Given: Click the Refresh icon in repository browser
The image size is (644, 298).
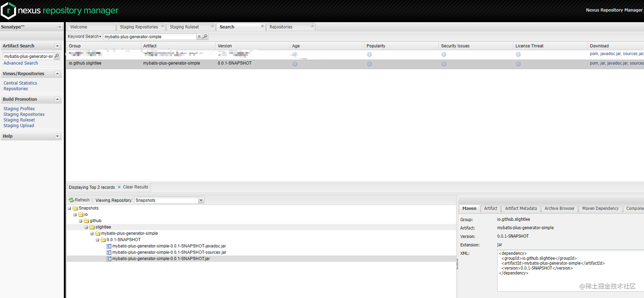Looking at the screenshot, I should coord(71,200).
